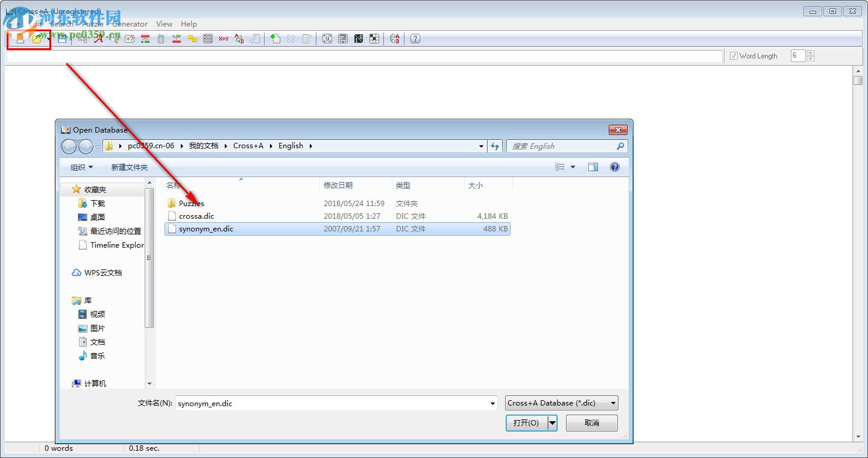Click the change view icon

[560, 167]
